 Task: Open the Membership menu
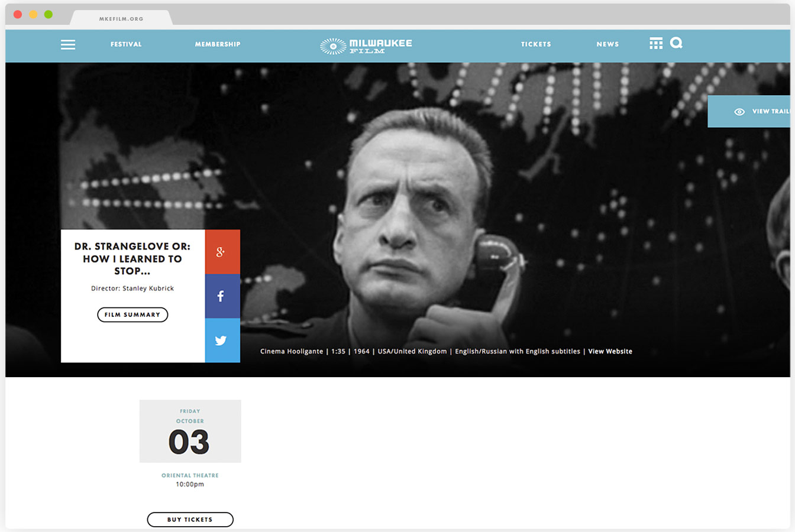click(218, 44)
